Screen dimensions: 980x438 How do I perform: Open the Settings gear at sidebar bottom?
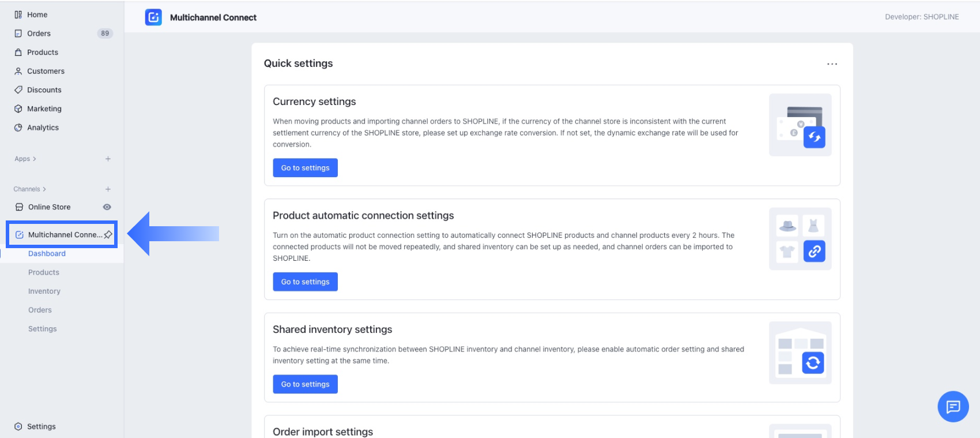pos(41,426)
